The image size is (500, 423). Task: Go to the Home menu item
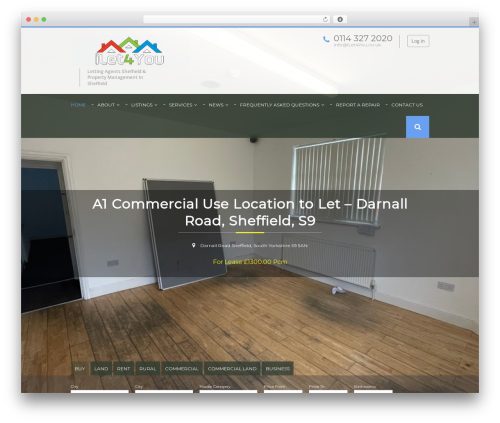[78, 105]
